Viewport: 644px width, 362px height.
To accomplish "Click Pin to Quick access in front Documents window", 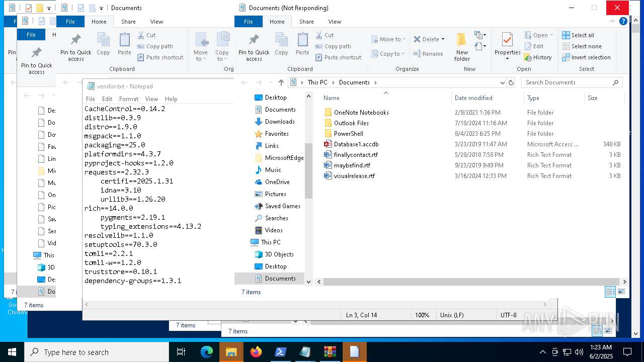I will click(254, 48).
